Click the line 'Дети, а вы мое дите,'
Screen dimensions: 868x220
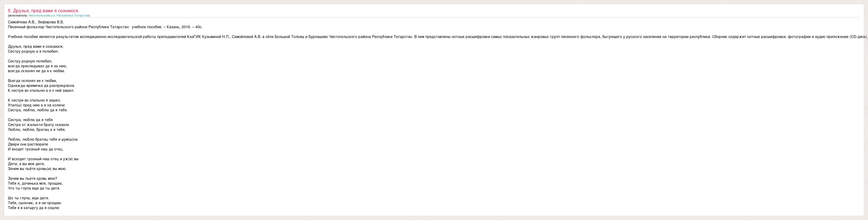coord(26,164)
